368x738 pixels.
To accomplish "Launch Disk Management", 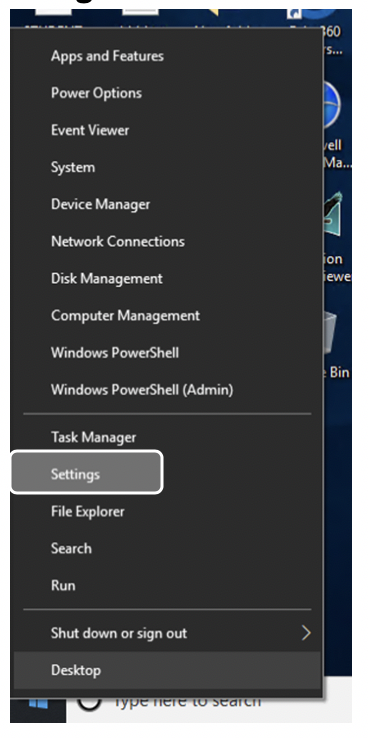I will (x=167, y=278).
